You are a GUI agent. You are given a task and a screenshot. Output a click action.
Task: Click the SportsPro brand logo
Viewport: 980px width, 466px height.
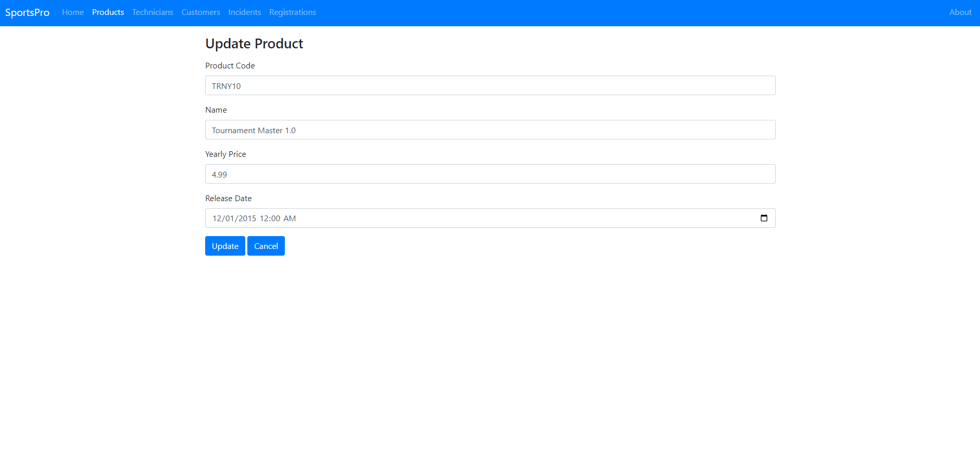27,12
